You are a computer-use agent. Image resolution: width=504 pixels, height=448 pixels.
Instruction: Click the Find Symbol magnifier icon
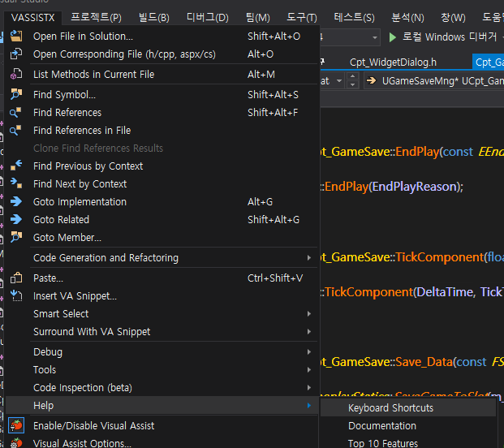(x=16, y=94)
